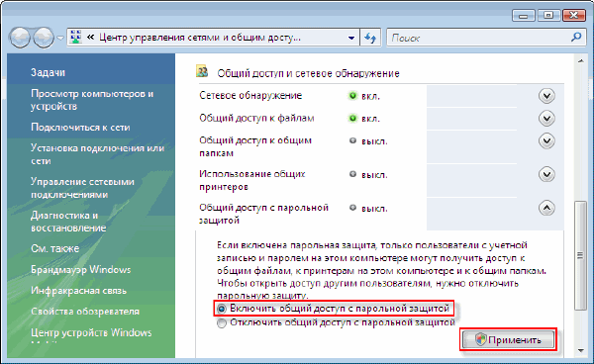Open the Свойства обозревателя link
Image resolution: width=594 pixels, height=364 pixels.
coord(85,312)
